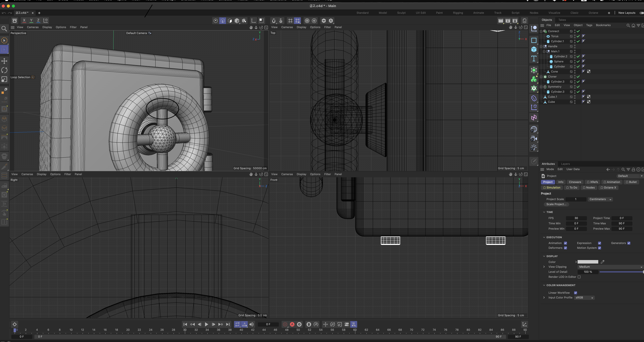
Task: Click the Light object icon
Action: tap(534, 148)
